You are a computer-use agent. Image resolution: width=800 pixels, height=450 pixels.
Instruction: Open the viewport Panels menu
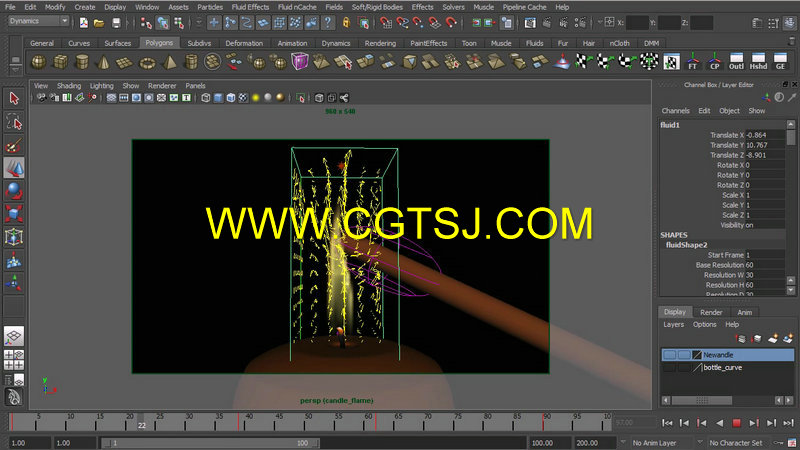[x=195, y=86]
